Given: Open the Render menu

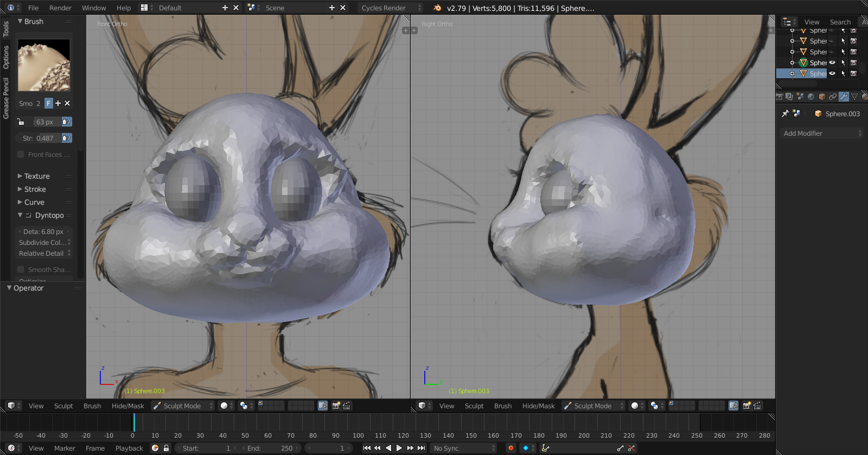Looking at the screenshot, I should 60,8.
